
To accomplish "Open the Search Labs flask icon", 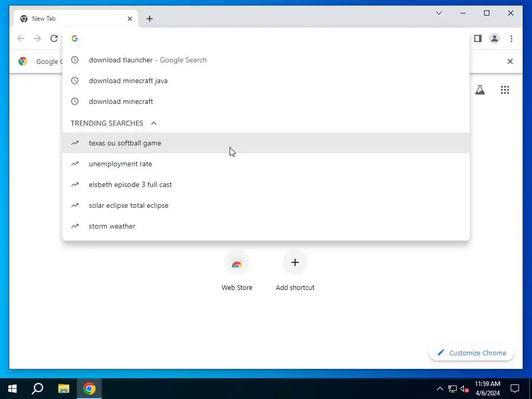I will [480, 90].
